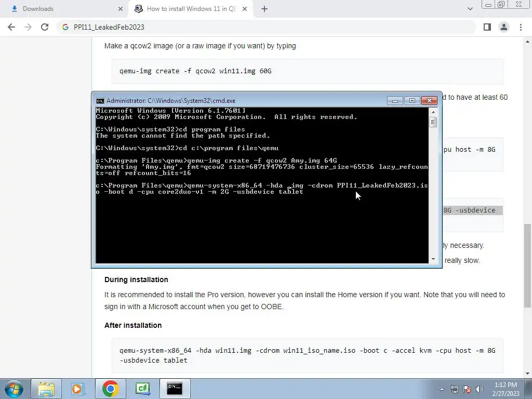Close the cmd.exe window

(x=429, y=100)
